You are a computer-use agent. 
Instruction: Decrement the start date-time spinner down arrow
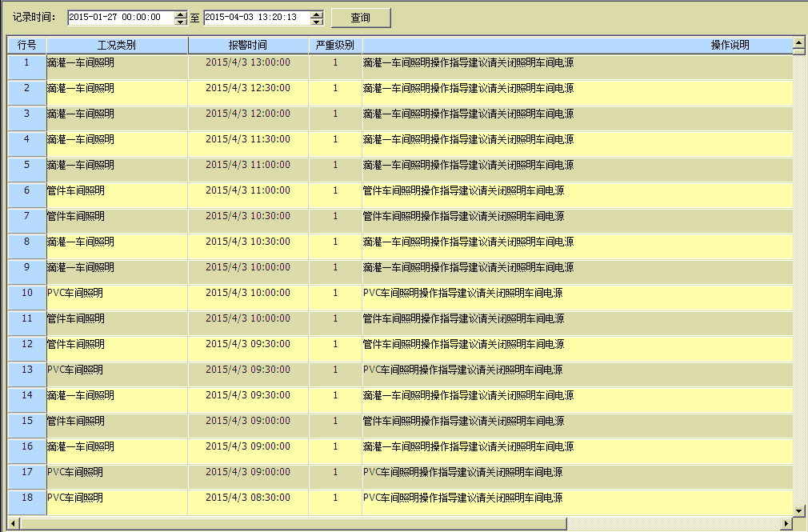click(181, 22)
